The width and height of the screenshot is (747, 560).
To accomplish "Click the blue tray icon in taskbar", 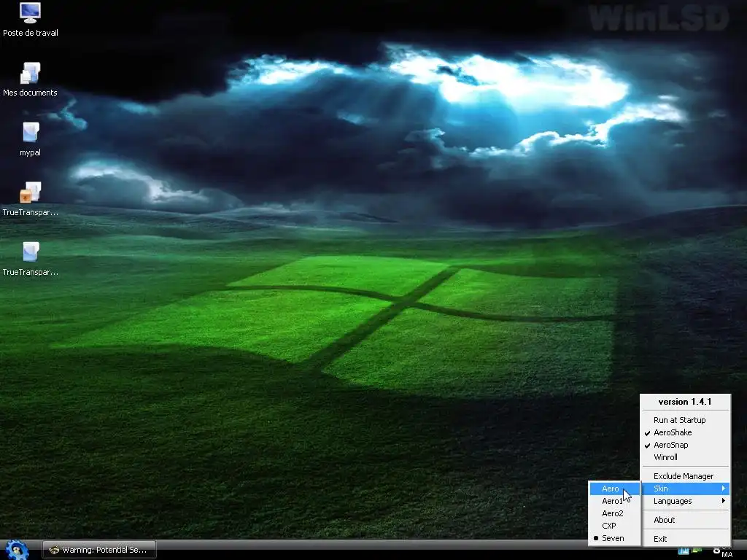I will point(683,551).
